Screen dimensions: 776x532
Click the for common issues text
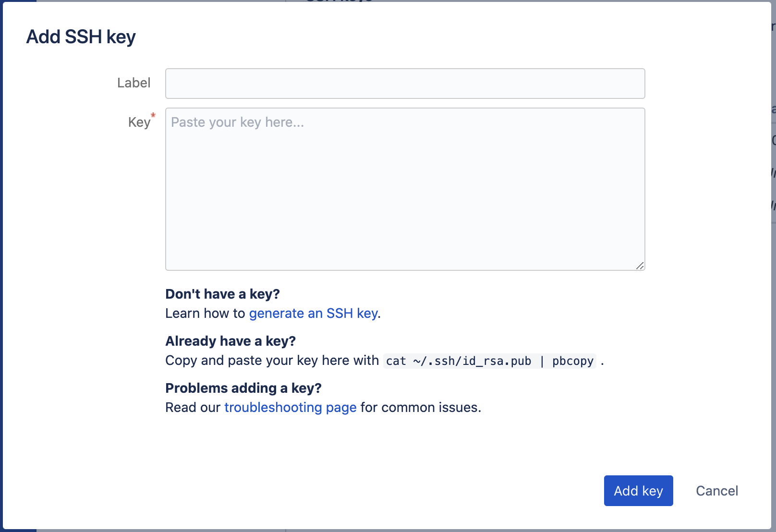[421, 407]
